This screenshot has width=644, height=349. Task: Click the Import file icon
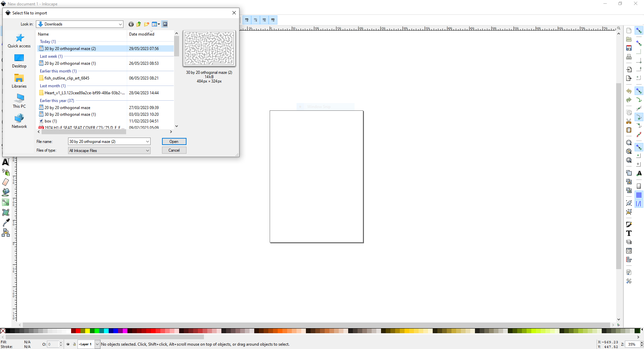(629, 69)
